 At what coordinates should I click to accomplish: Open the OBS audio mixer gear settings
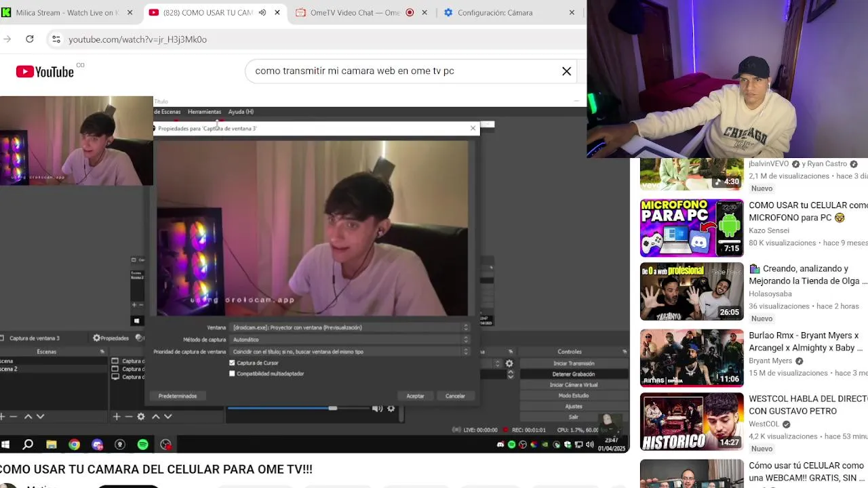391,408
